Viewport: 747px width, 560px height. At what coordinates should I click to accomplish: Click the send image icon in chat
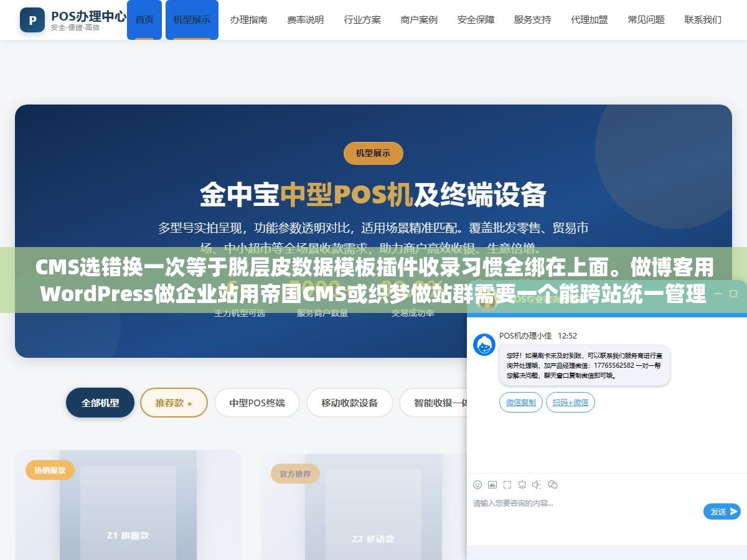pos(492,484)
